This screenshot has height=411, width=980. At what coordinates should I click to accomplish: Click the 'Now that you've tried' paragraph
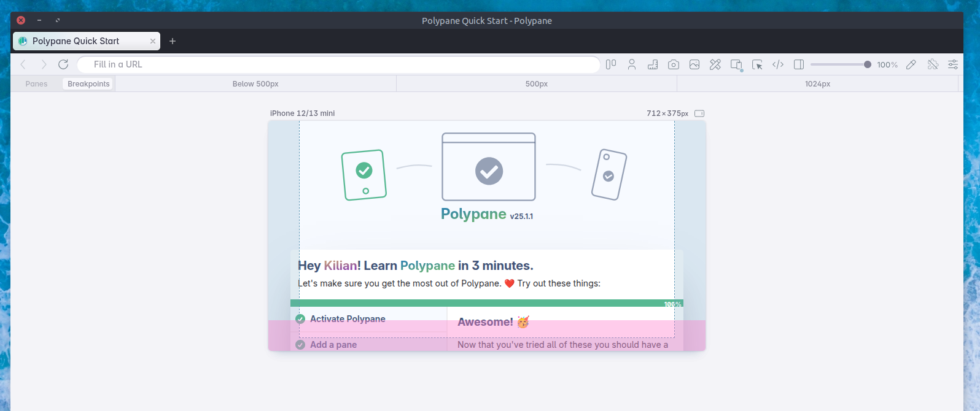tap(562, 345)
